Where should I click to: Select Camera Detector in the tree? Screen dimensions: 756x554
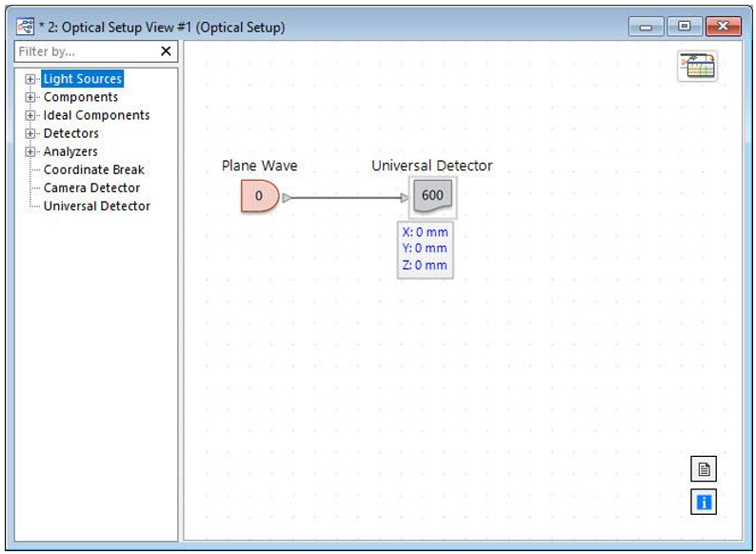[91, 188]
